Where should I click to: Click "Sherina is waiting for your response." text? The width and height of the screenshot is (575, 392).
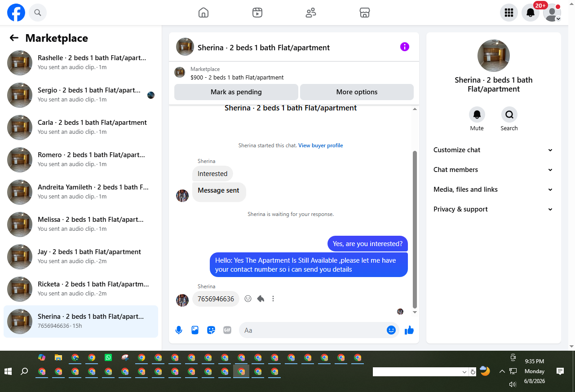click(x=291, y=214)
